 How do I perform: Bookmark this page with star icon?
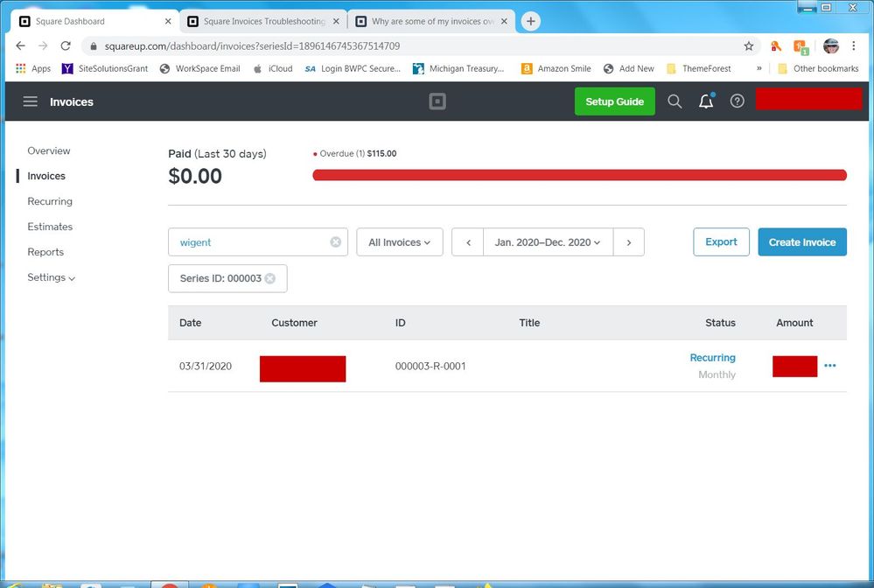pyautogui.click(x=749, y=45)
